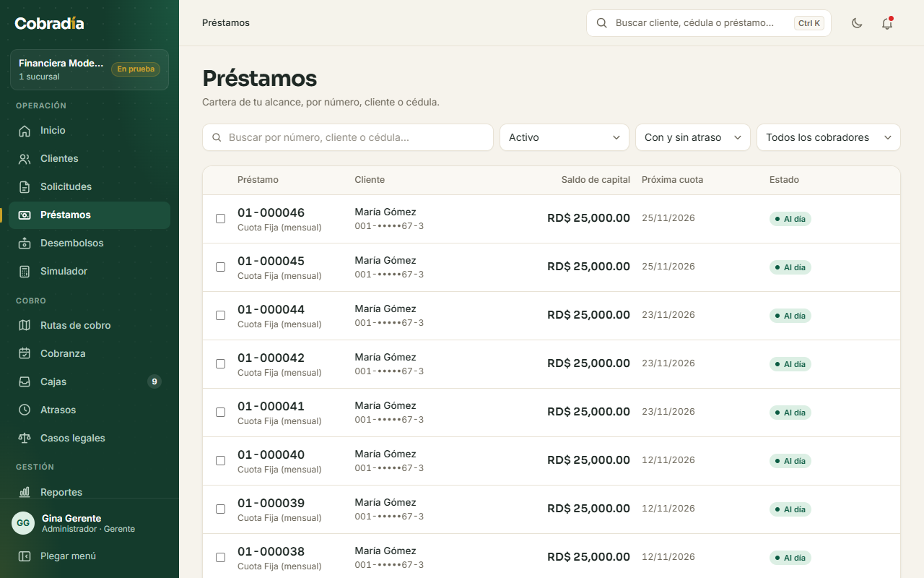
Task: Tick the checkbox for loan 01-000040
Action: point(221,460)
